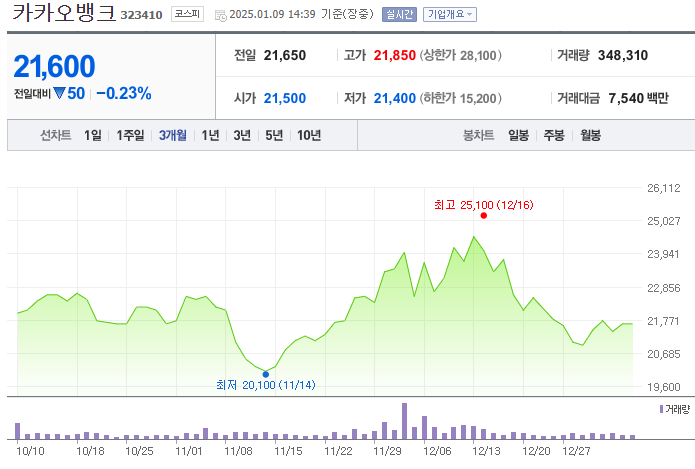
Task: Click the 최고 25,100 (12/16) label
Action: 484,205
